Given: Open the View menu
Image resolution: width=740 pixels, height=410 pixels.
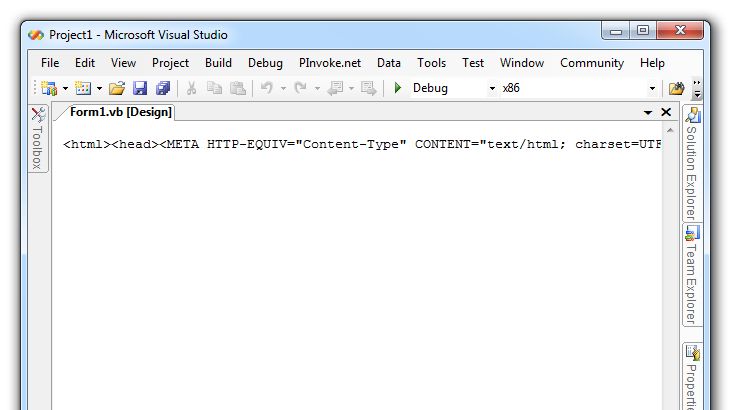Looking at the screenshot, I should 124,63.
